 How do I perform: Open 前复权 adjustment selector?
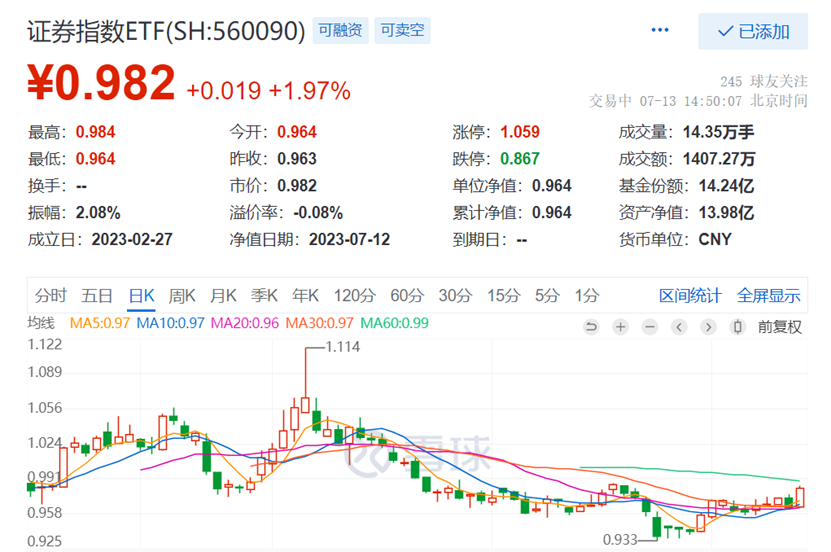pyautogui.click(x=780, y=327)
